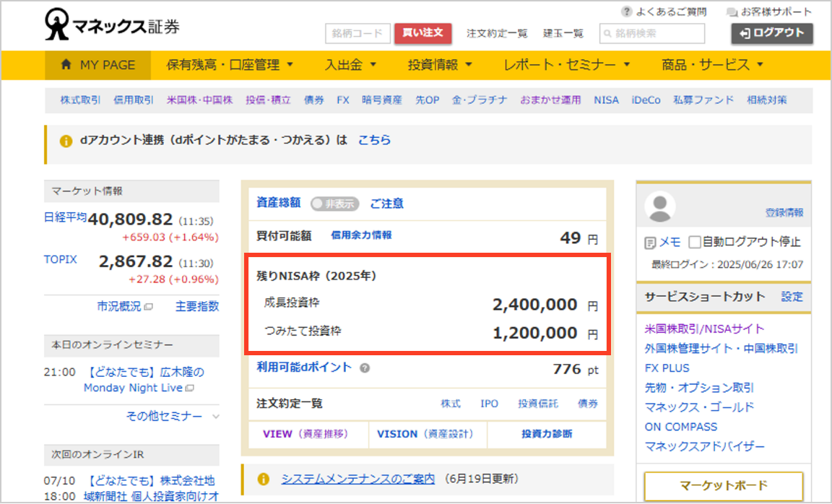Open the NISA sub-navigation item
Image resolution: width=832 pixels, height=504 pixels.
(x=606, y=100)
